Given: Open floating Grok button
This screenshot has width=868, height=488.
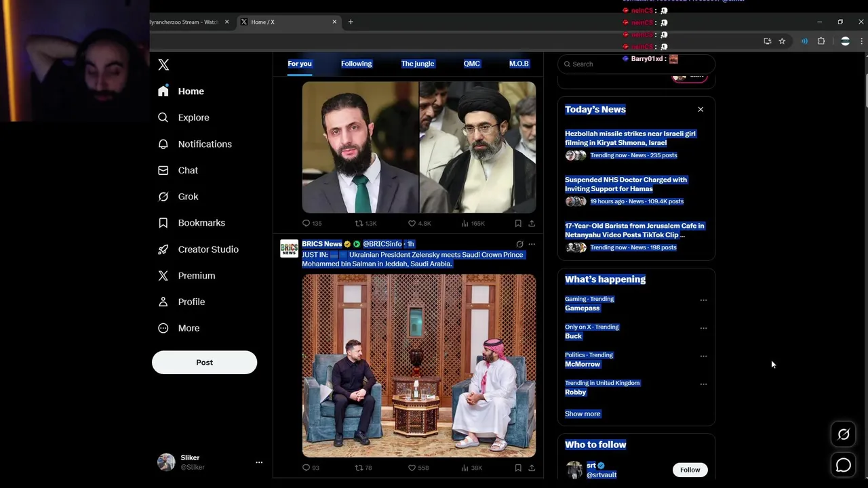Looking at the screenshot, I should coord(844,434).
